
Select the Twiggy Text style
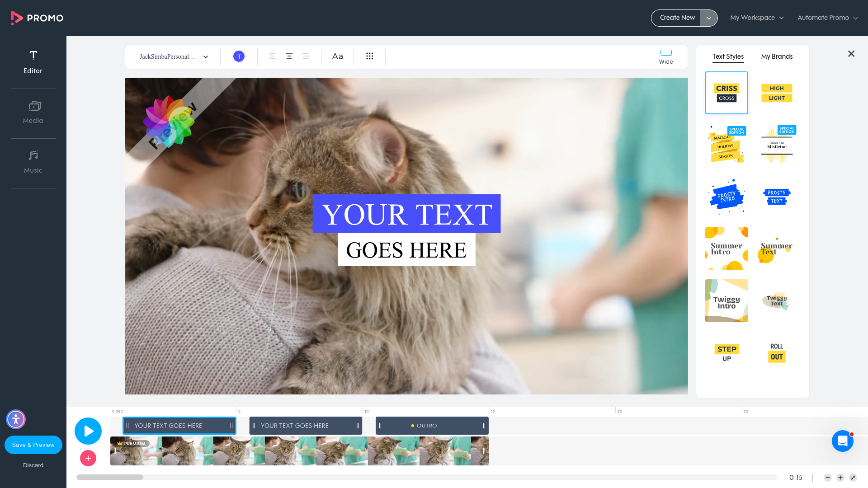point(777,300)
